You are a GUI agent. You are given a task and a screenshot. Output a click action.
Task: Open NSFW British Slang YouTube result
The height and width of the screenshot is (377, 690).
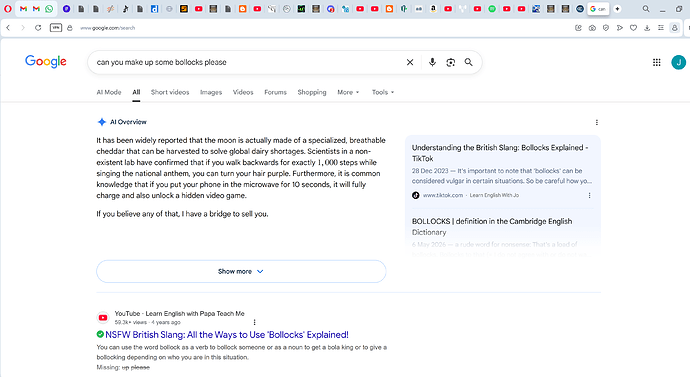[227, 335]
